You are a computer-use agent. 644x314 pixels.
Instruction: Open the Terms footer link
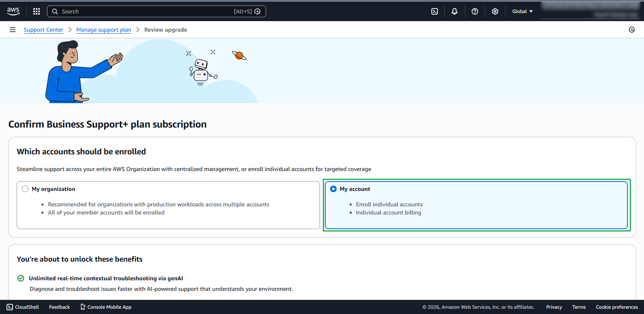[x=579, y=307]
